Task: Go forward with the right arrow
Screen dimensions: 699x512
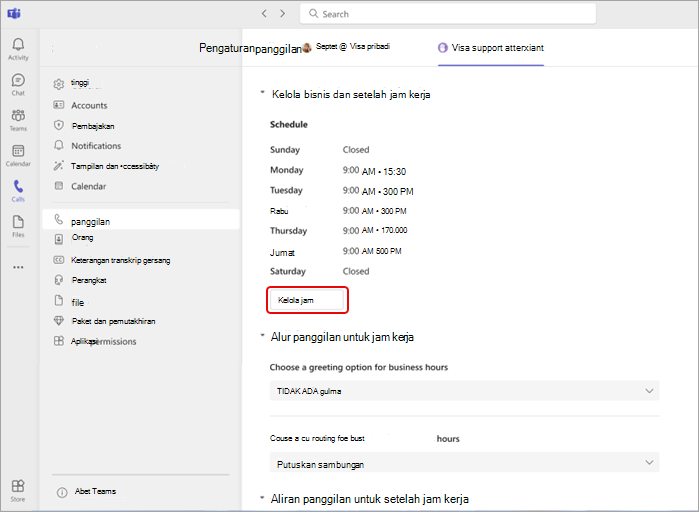Action: [283, 14]
